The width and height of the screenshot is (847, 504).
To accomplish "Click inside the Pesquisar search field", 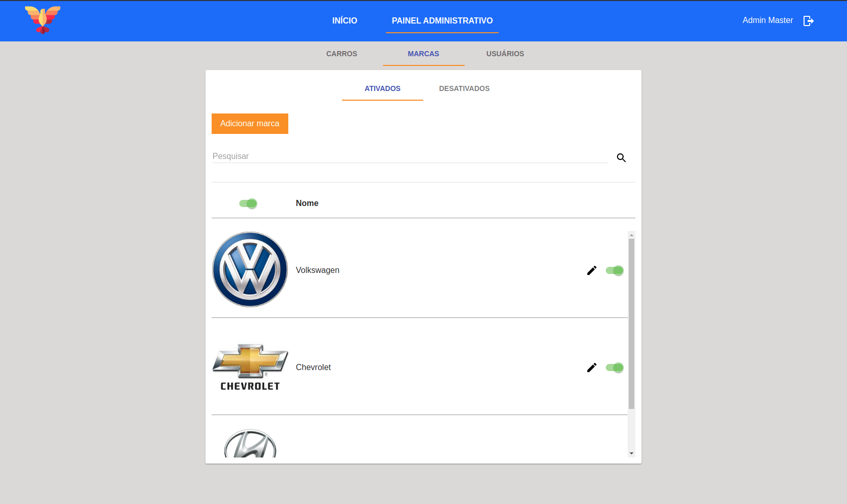I will click(x=358, y=156).
